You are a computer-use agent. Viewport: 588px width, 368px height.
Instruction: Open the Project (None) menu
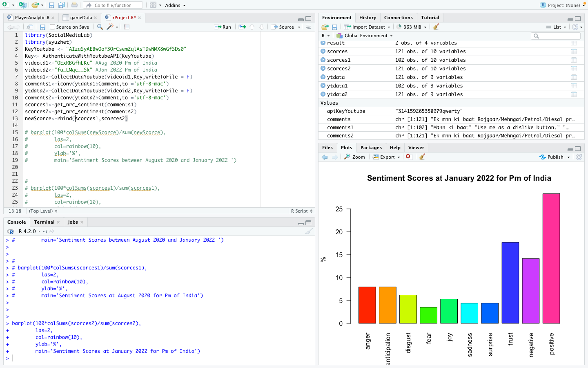click(562, 5)
